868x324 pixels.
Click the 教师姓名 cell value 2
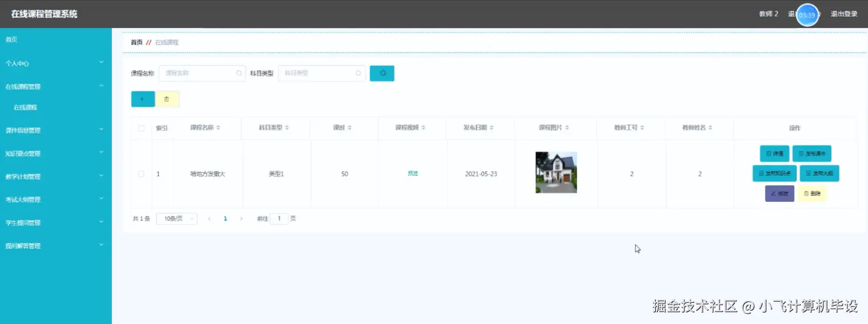tap(700, 174)
